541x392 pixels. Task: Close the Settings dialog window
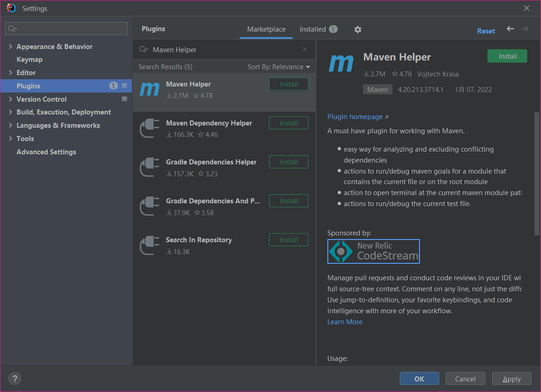click(x=526, y=8)
